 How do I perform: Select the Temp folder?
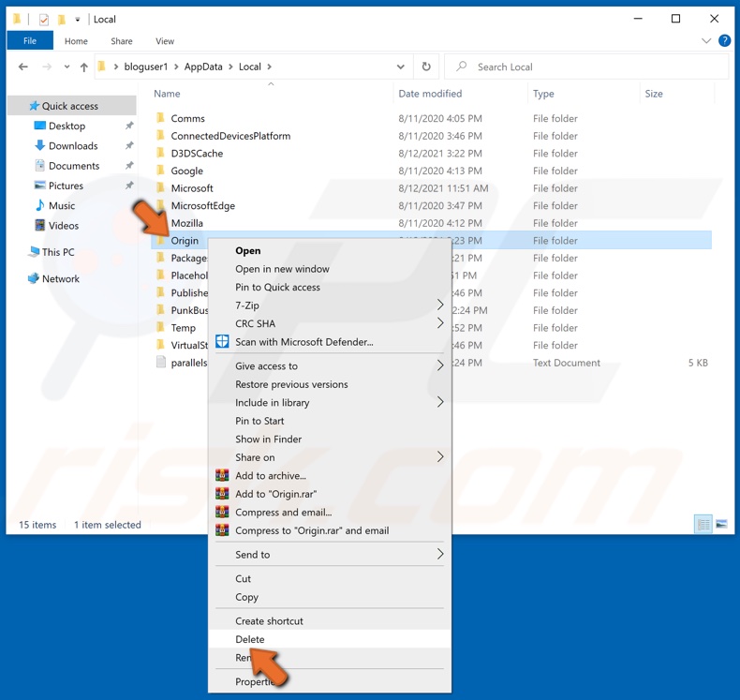coord(183,328)
